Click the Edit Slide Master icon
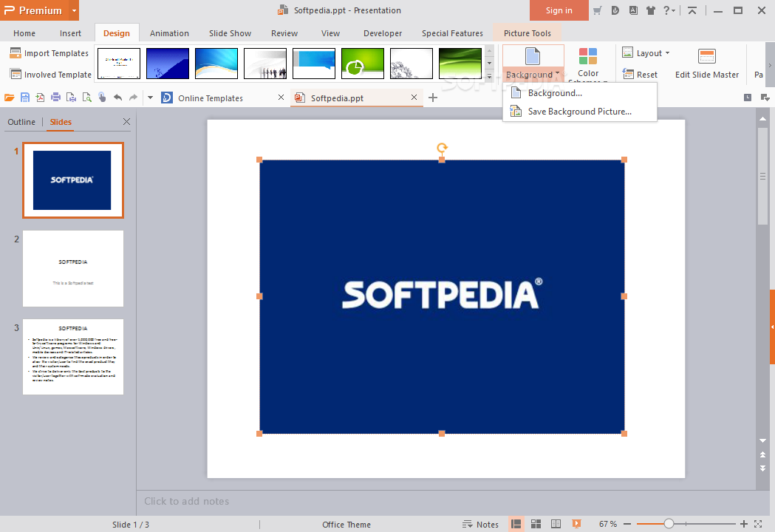Viewport: 775px width, 532px height. tap(707, 56)
